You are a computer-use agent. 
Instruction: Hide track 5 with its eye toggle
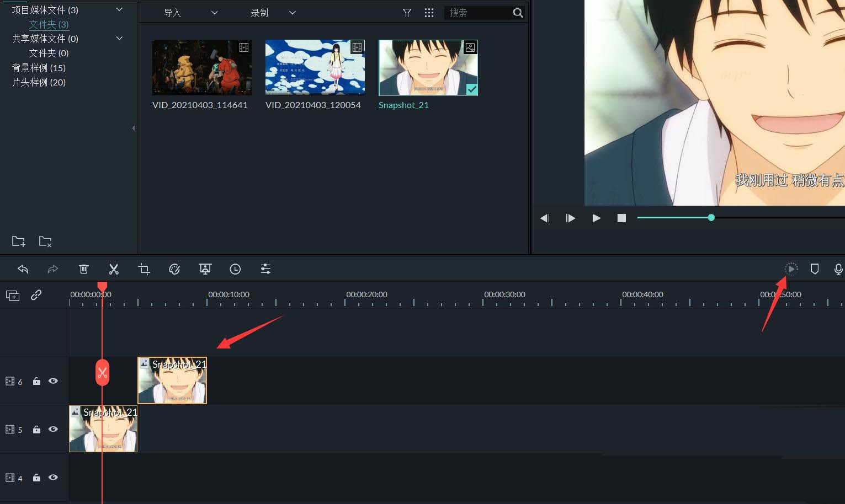[53, 429]
